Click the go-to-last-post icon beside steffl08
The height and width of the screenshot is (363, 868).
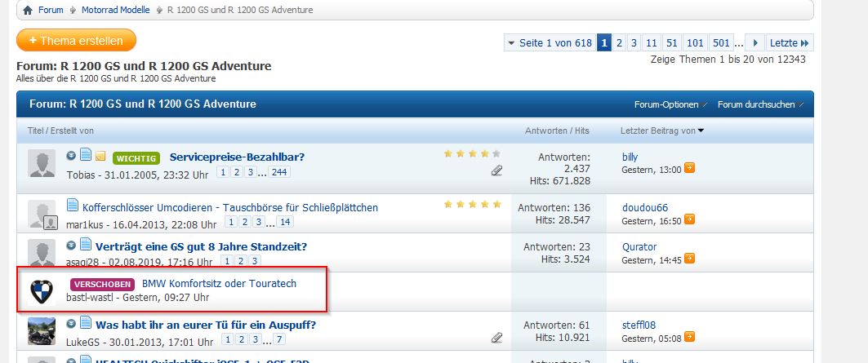(x=690, y=338)
